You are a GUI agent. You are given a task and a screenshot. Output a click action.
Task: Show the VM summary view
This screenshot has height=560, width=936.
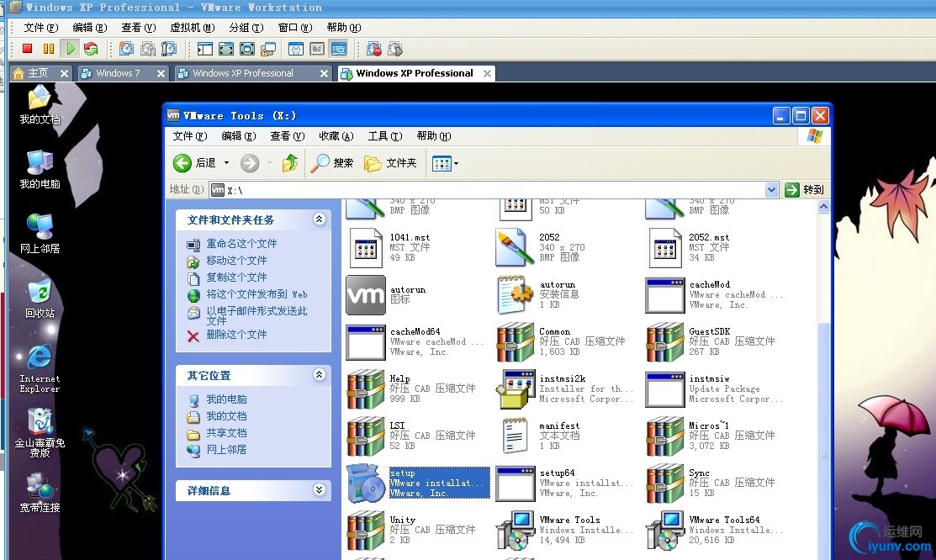(296, 49)
